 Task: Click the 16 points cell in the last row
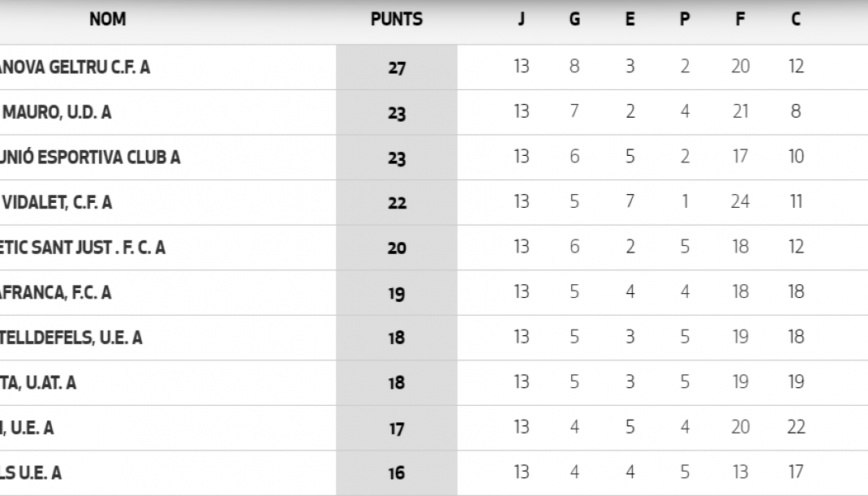click(x=396, y=473)
